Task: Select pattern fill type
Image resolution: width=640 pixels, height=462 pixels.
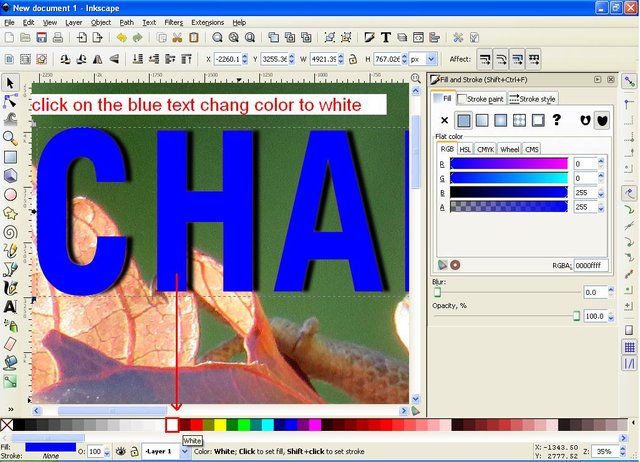Action: 519,120
